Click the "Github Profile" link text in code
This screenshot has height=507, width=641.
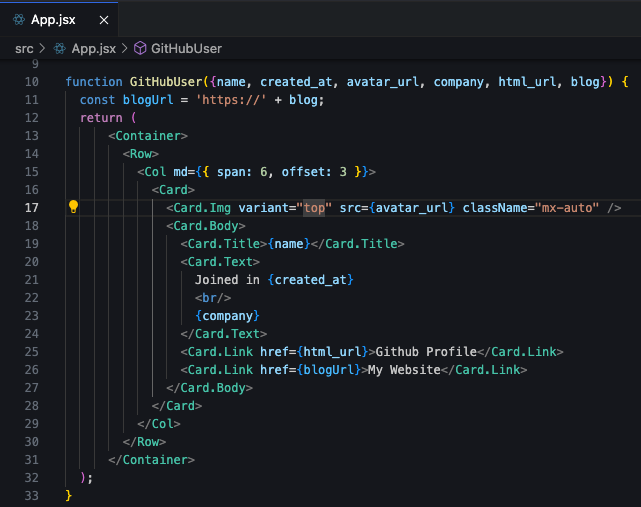tap(422, 352)
